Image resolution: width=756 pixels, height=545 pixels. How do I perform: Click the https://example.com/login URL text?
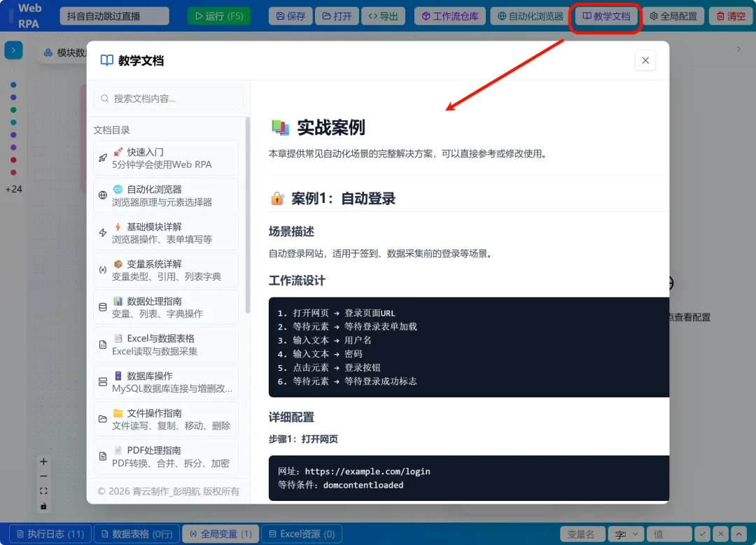tap(367, 472)
